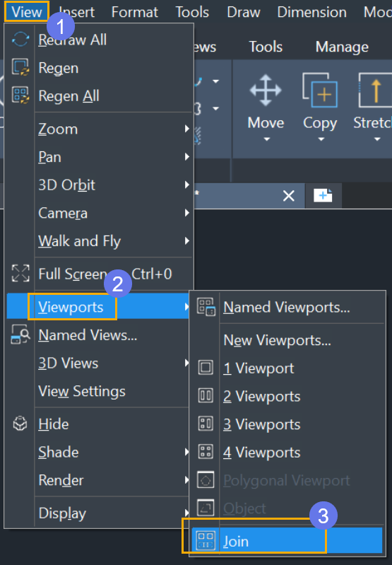The image size is (392, 565).
Task: Click the Regen All icon
Action: point(20,95)
